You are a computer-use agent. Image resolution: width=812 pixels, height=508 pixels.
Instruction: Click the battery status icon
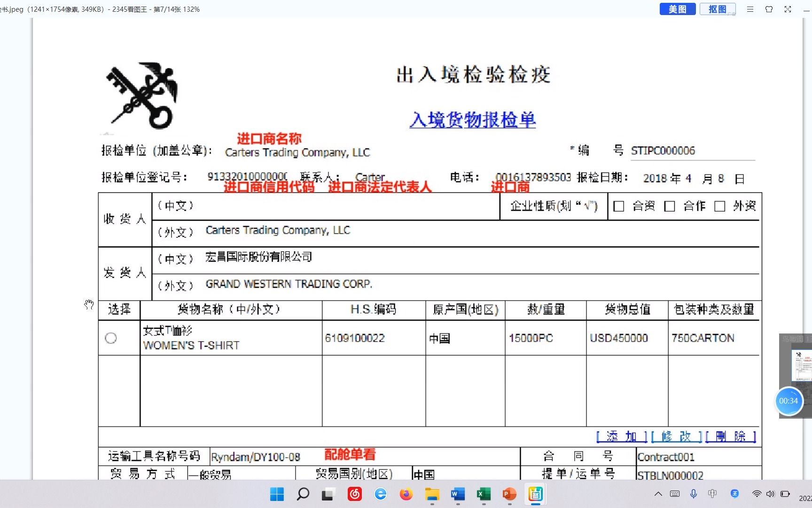pyautogui.click(x=785, y=494)
